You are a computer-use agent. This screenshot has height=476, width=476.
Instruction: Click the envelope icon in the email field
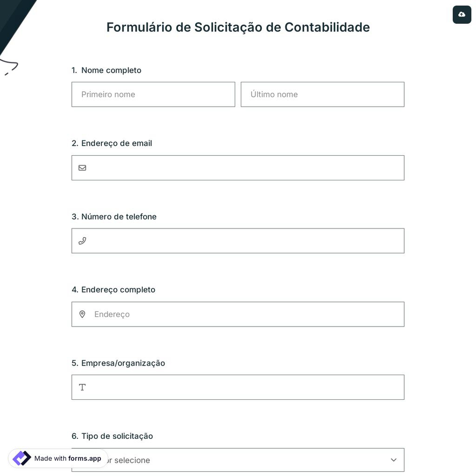[x=82, y=168]
